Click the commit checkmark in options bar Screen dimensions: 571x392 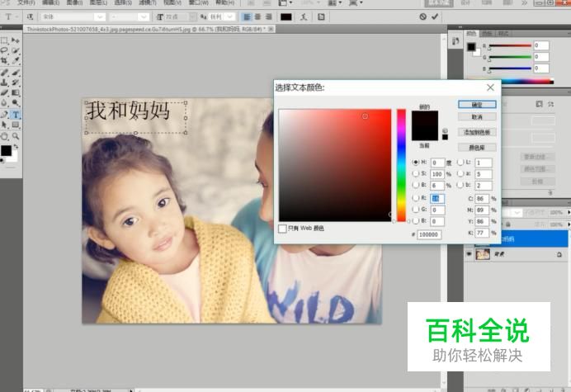435,17
